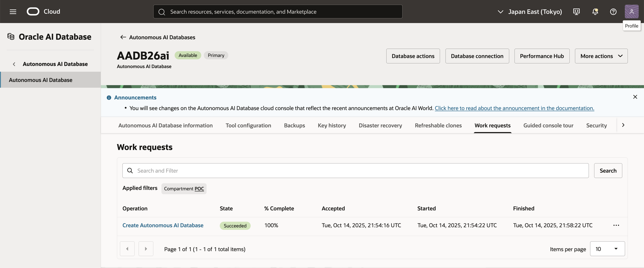
Task: Go back to Autonomous AI Databases list
Action: coord(158,37)
